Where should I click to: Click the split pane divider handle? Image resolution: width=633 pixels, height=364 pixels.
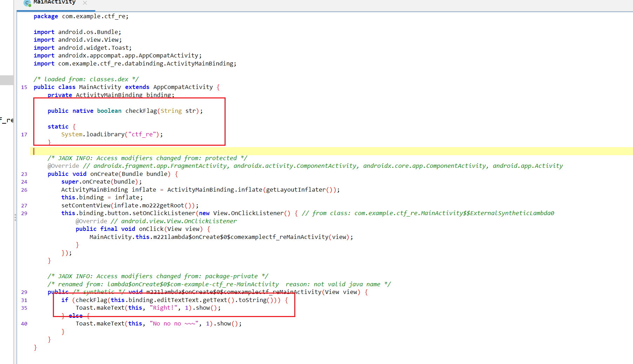coord(15,217)
